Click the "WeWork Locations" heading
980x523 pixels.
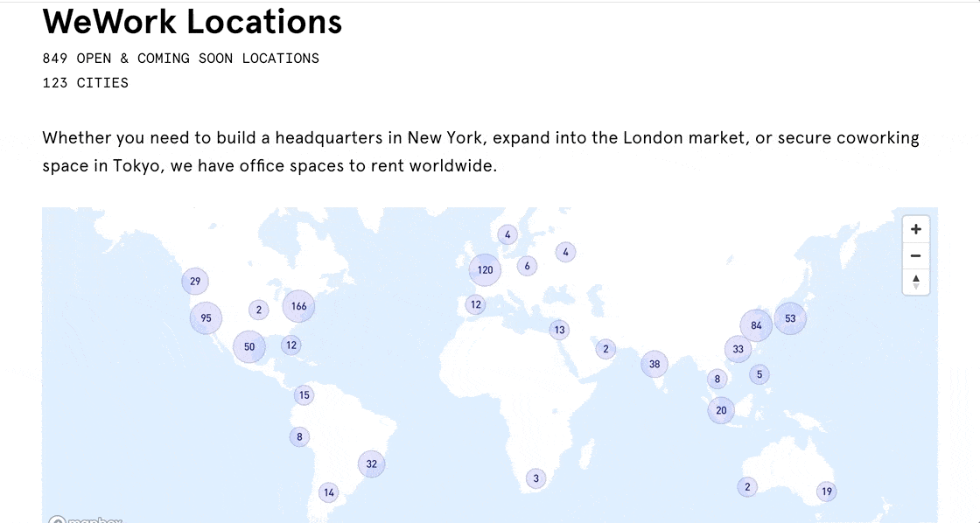pyautogui.click(x=192, y=21)
